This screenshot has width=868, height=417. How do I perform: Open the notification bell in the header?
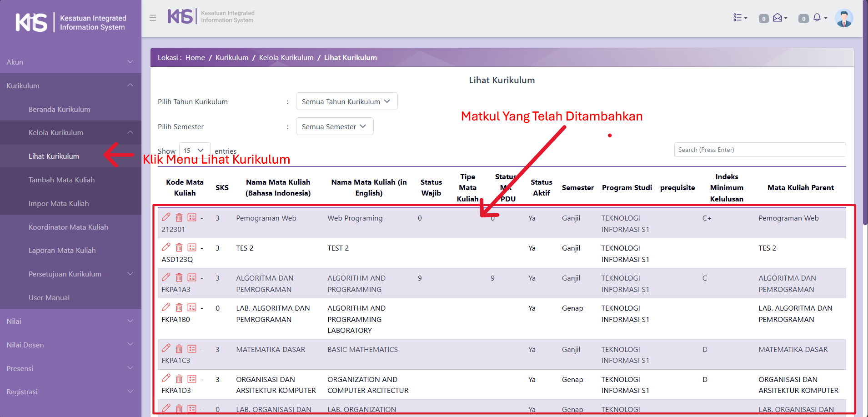point(817,18)
